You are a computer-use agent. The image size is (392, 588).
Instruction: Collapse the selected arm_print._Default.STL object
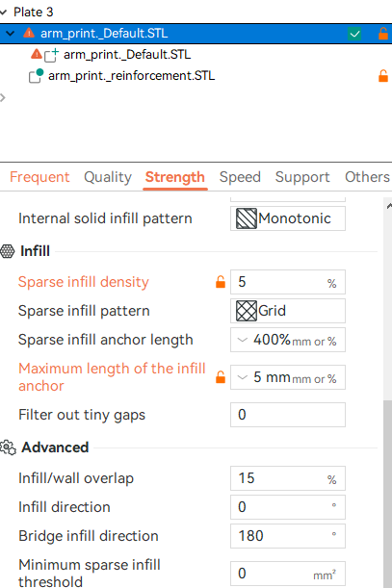11,34
